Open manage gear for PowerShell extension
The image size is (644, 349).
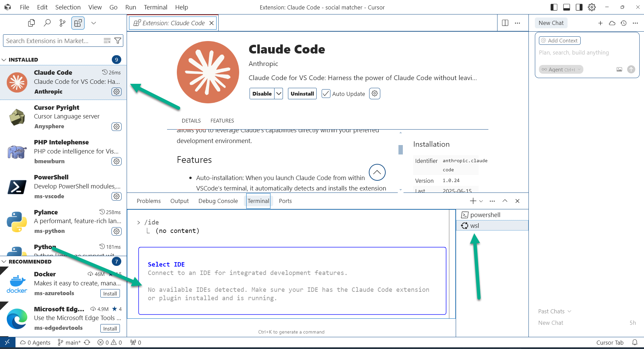point(117,196)
